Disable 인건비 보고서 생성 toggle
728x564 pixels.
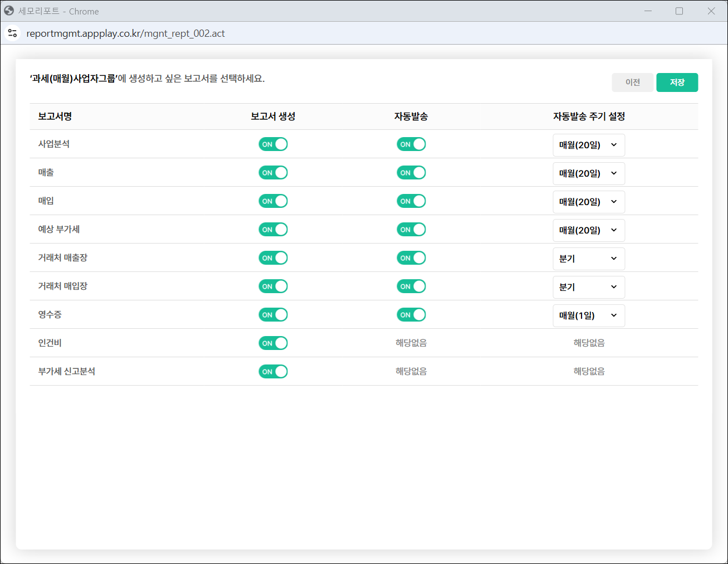click(x=273, y=343)
